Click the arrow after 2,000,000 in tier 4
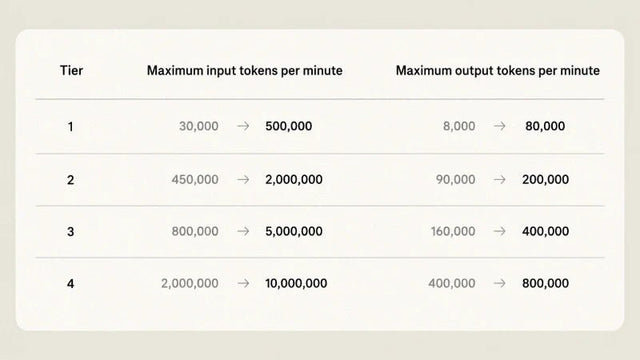 [x=243, y=283]
